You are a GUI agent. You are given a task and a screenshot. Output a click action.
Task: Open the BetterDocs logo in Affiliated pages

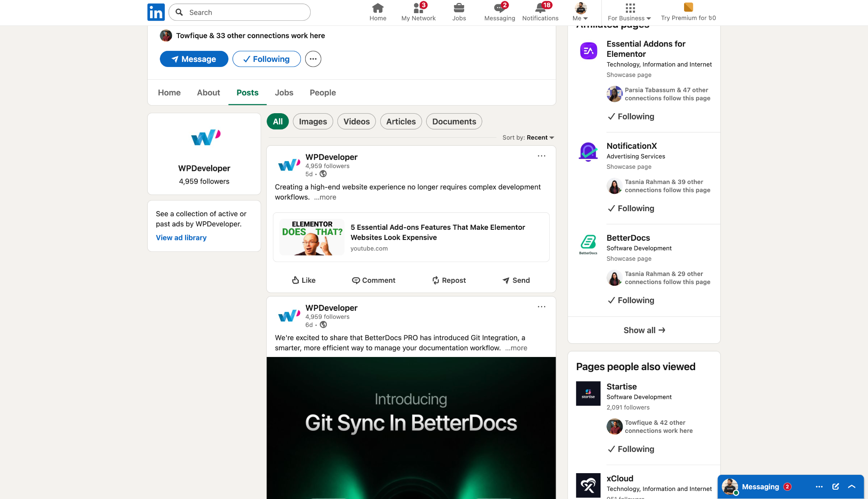[x=588, y=244]
